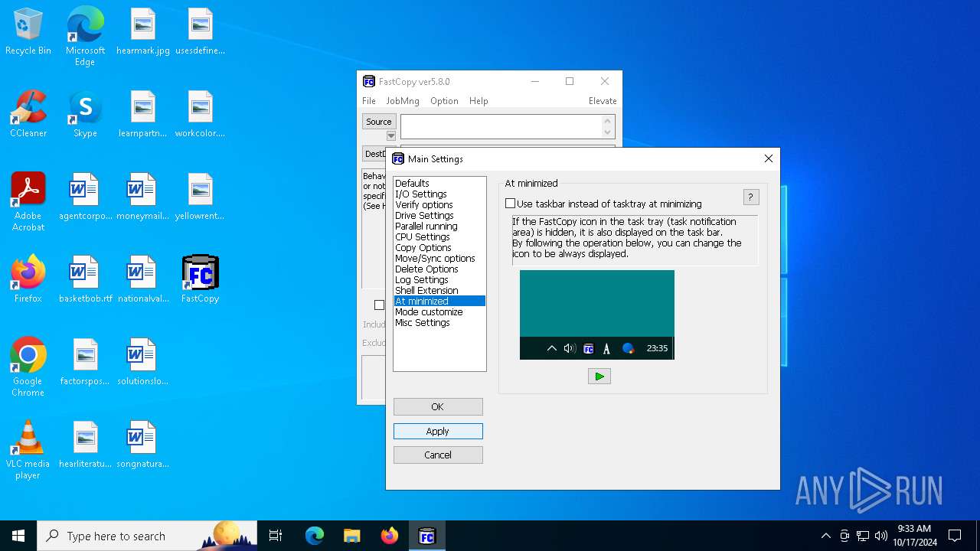
Task: Click the Apply button in Main Settings
Action: 438,431
